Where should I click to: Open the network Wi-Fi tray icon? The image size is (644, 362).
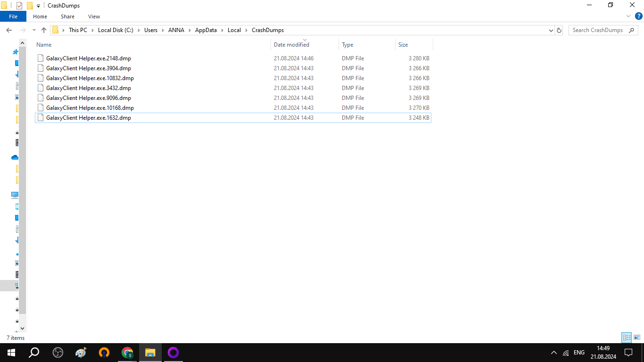(566, 353)
